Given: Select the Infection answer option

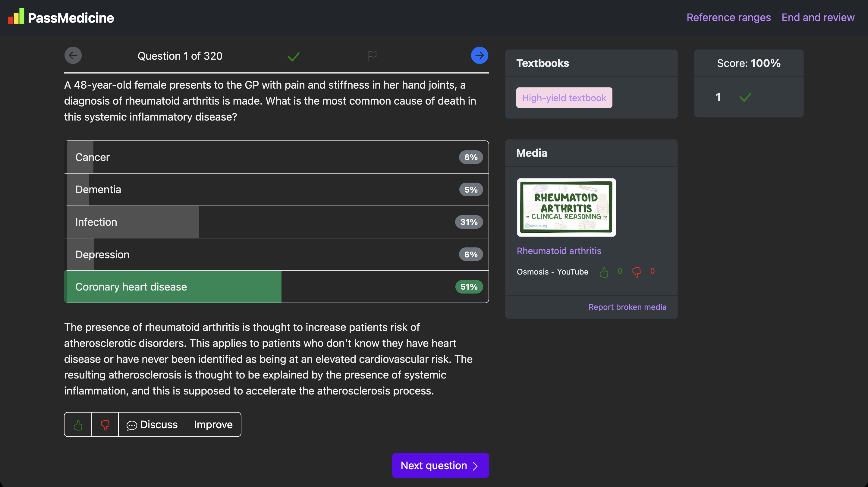Looking at the screenshot, I should (276, 222).
